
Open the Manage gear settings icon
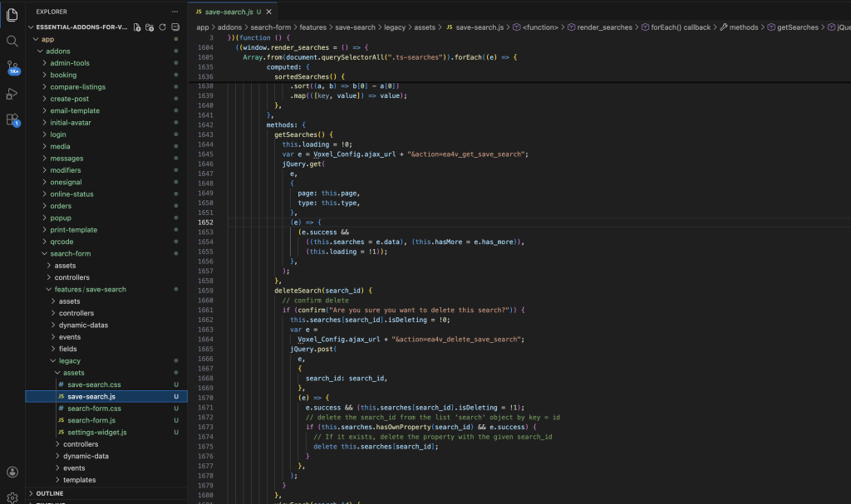point(12,497)
